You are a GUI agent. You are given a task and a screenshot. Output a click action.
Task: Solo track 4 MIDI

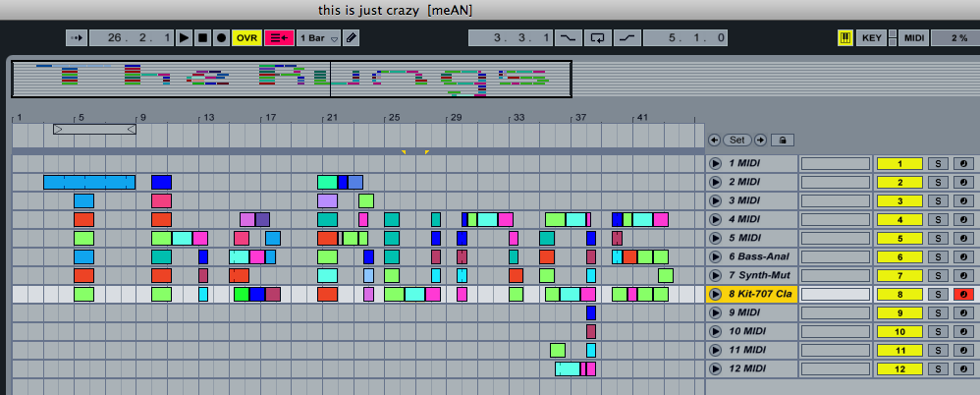tap(938, 219)
